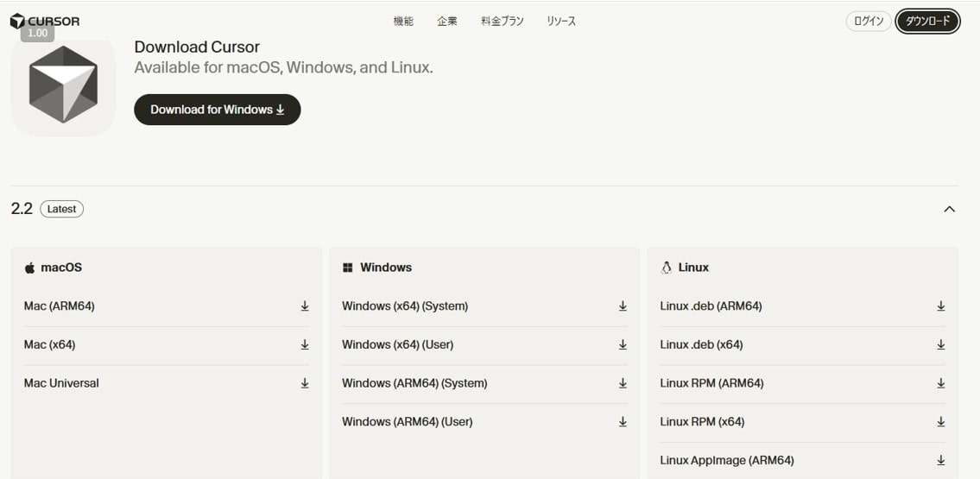Click download icon for Linux RPM (ARM64)
Screen dimensions: 980x479
click(x=940, y=383)
